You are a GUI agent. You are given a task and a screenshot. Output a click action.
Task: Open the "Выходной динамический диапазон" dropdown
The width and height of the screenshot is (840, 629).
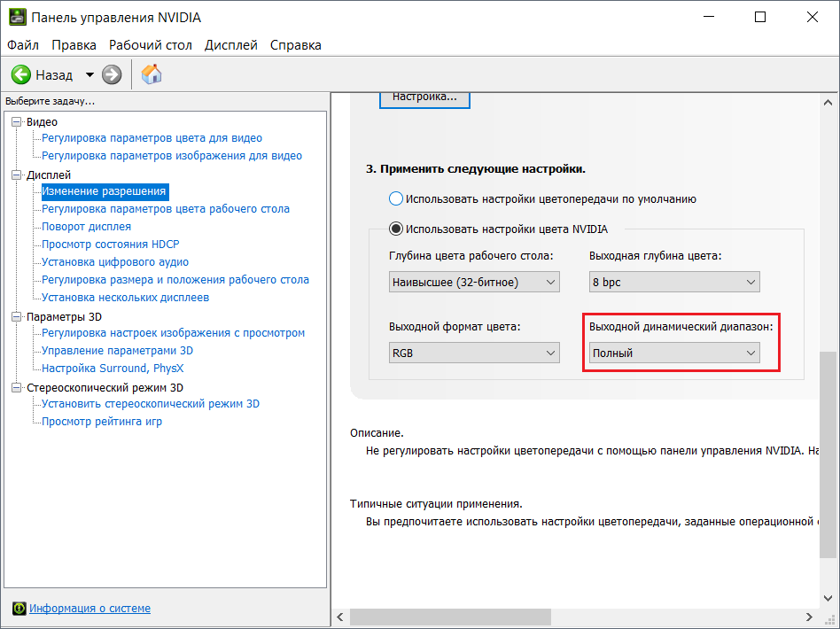pos(674,353)
